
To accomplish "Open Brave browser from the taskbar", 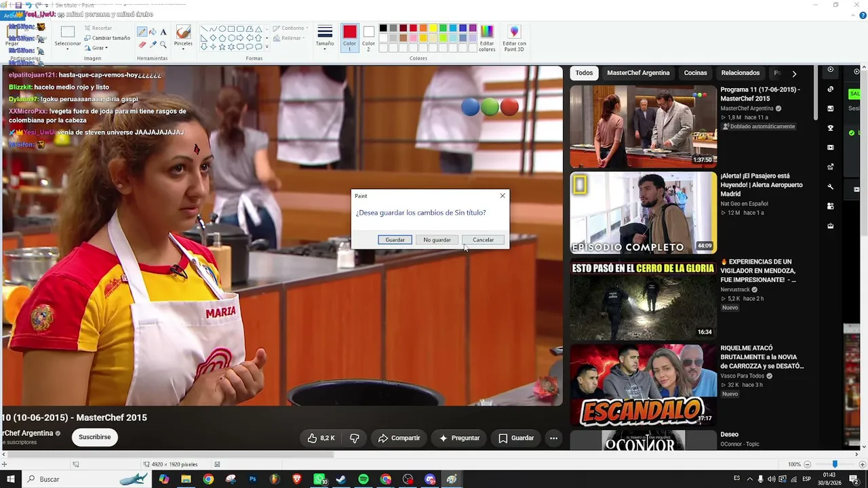I will click(297, 479).
